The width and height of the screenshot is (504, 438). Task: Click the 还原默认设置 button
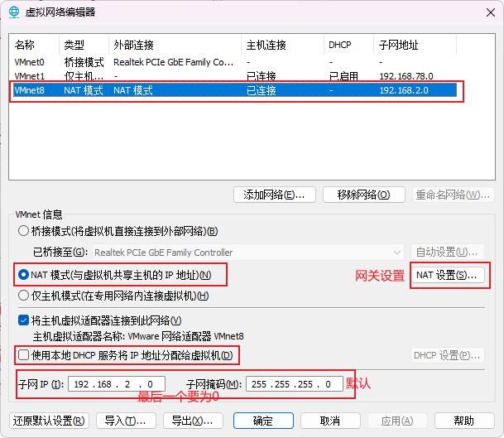pyautogui.click(x=50, y=421)
